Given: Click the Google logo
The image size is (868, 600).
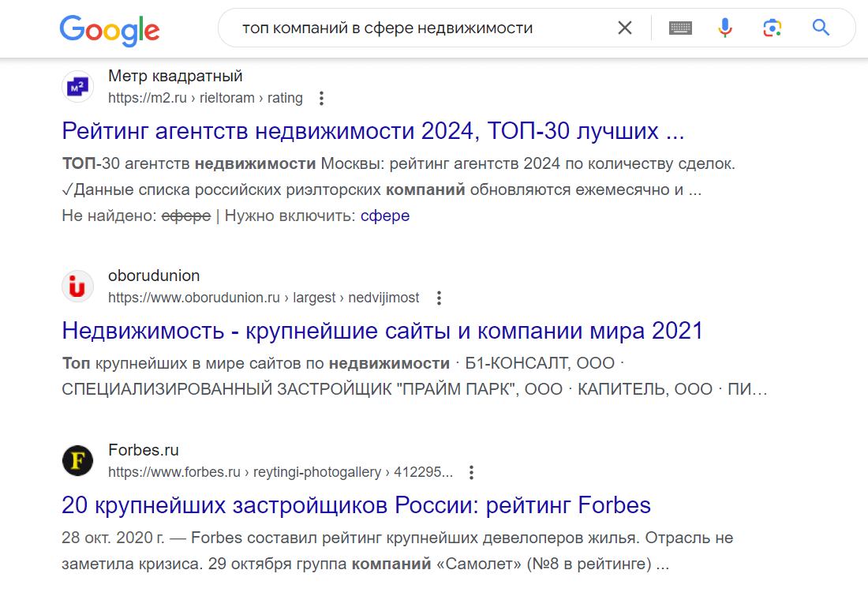Looking at the screenshot, I should (x=110, y=30).
